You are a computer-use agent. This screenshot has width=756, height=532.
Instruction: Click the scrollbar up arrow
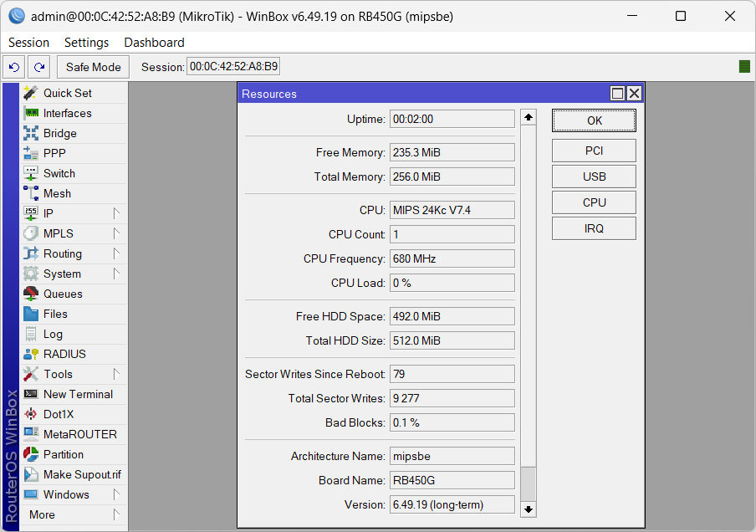tap(529, 117)
